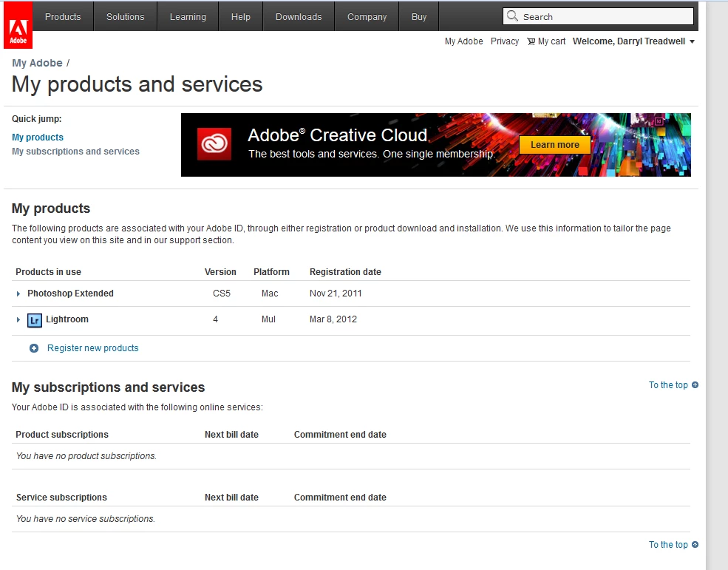The height and width of the screenshot is (570, 728).
Task: Click the Registration date column header
Action: pos(345,272)
